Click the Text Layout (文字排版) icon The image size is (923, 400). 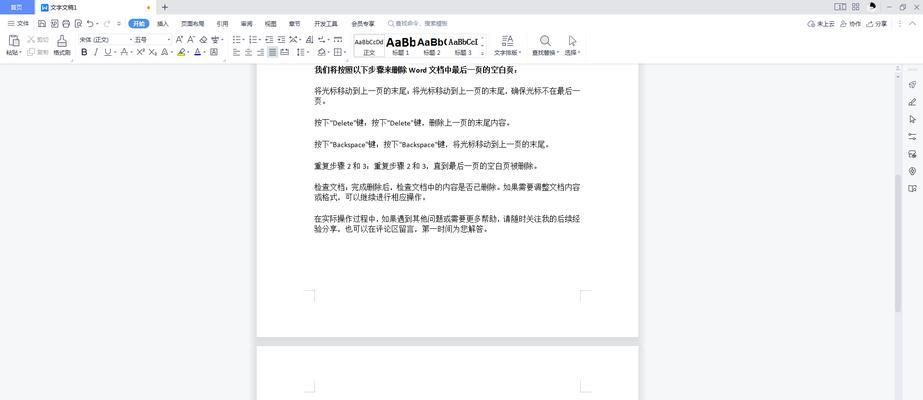(507, 41)
